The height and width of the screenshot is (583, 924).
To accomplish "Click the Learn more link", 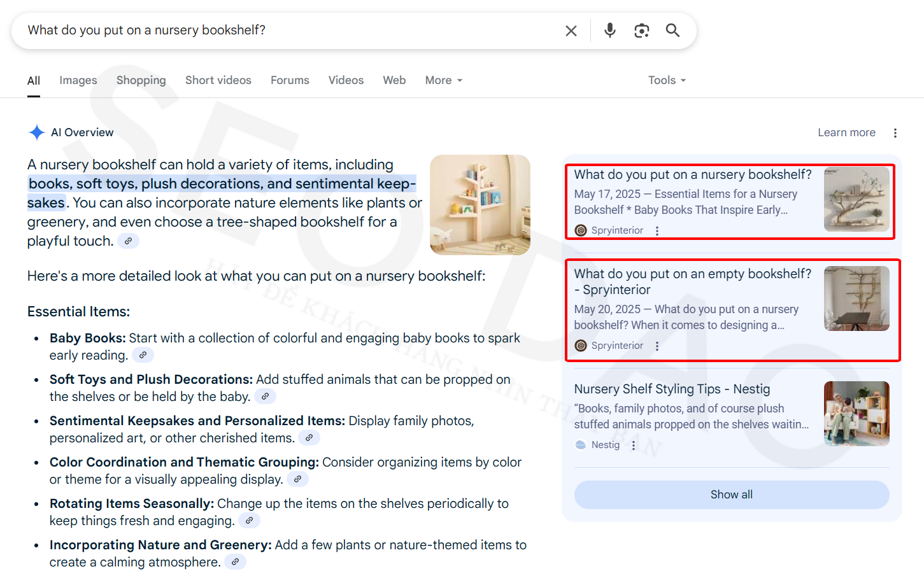I will click(846, 132).
